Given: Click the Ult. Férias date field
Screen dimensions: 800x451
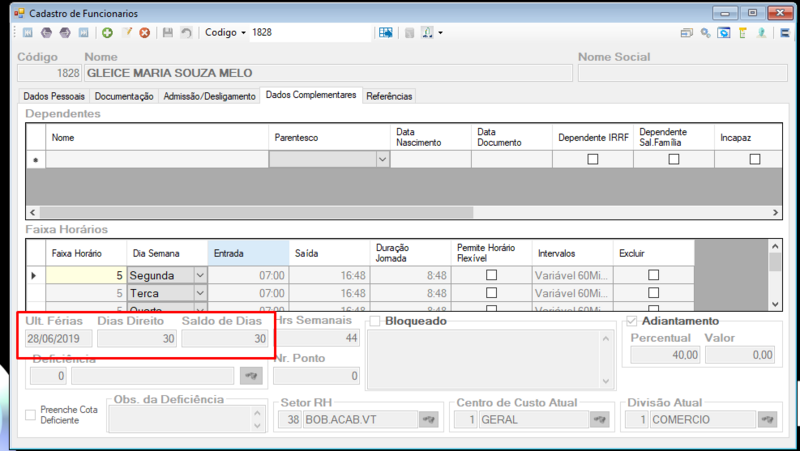Looking at the screenshot, I should [x=59, y=338].
